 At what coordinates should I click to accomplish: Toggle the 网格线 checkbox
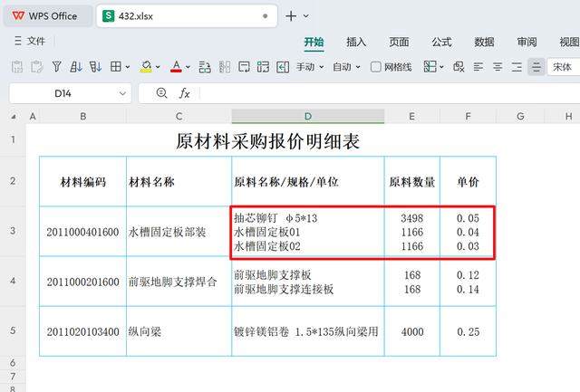pyautogui.click(x=376, y=67)
